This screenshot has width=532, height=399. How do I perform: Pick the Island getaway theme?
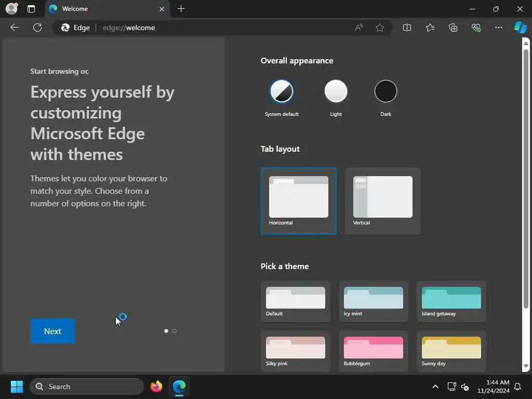click(451, 301)
